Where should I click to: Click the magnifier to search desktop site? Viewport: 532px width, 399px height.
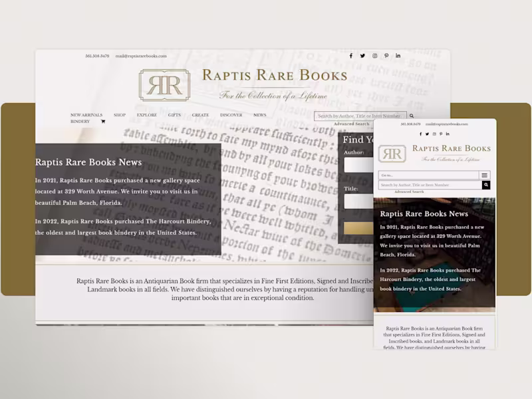point(412,115)
